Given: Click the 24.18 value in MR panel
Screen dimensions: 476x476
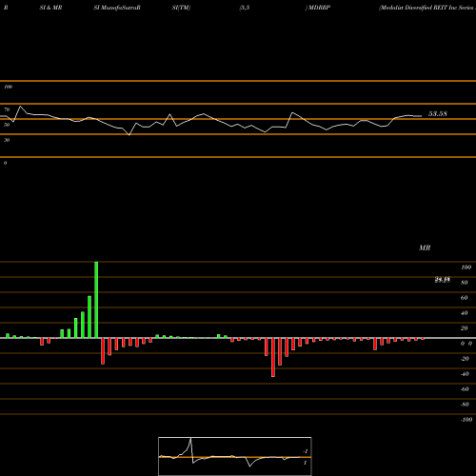Looking at the screenshot, I should click(443, 280).
